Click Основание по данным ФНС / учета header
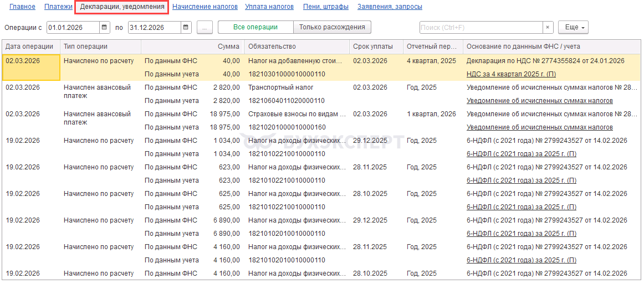The height and width of the screenshot is (284, 644). [553, 47]
